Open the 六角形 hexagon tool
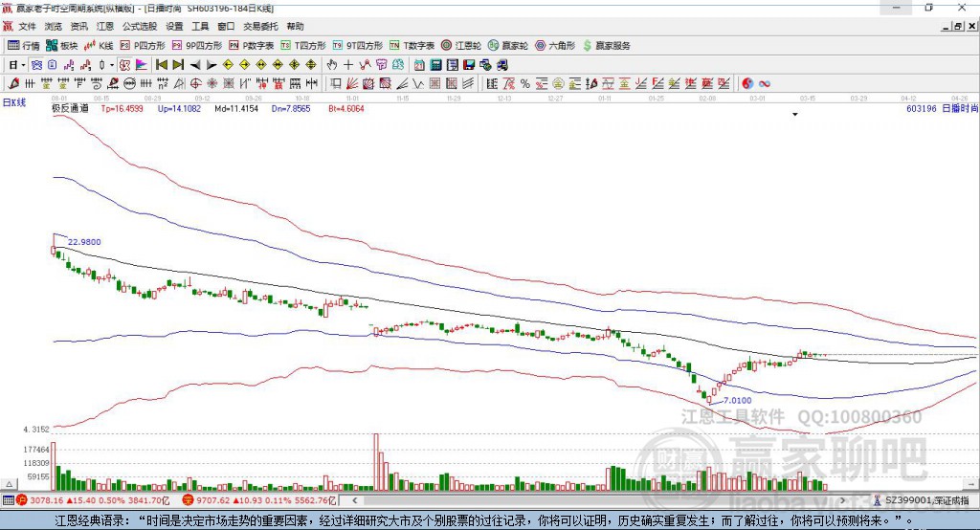The height and width of the screenshot is (530, 980). [x=555, y=46]
